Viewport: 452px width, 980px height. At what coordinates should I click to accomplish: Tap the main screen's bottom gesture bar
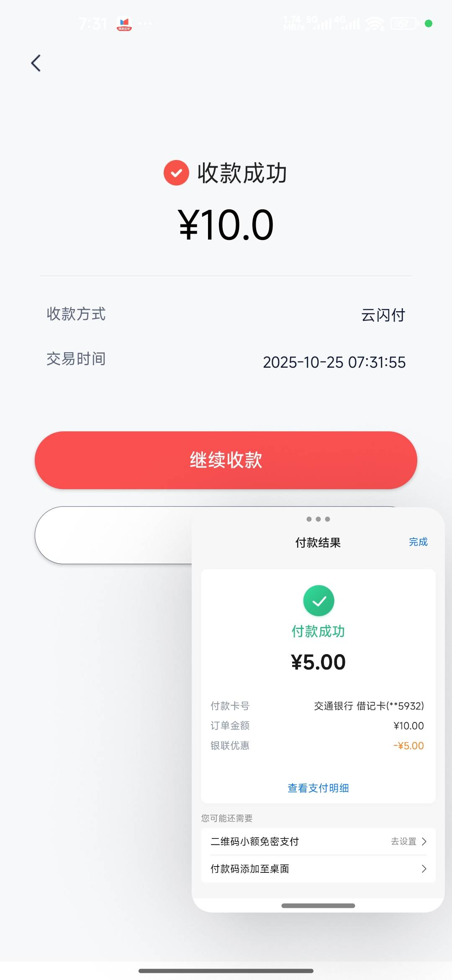(226, 971)
